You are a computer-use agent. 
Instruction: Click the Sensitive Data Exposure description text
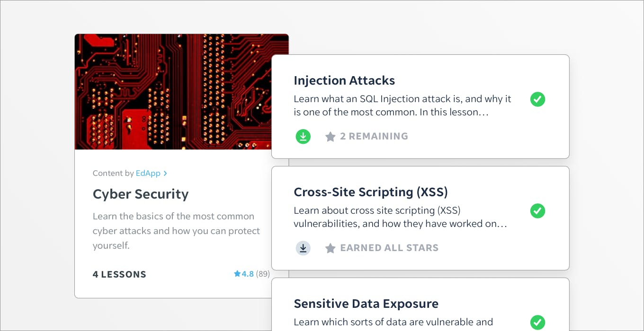393,322
